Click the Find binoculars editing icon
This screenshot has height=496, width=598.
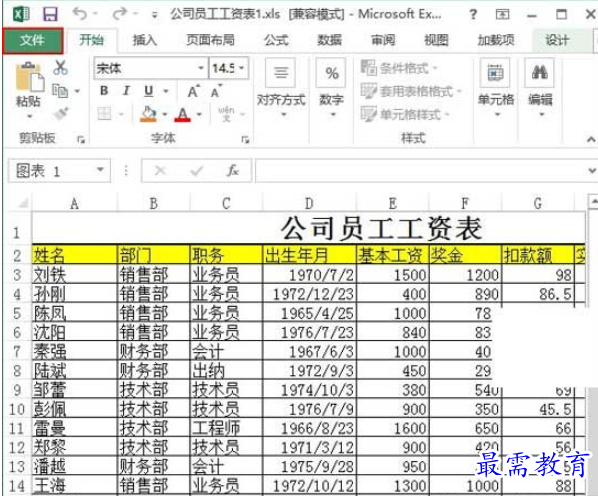coord(540,72)
